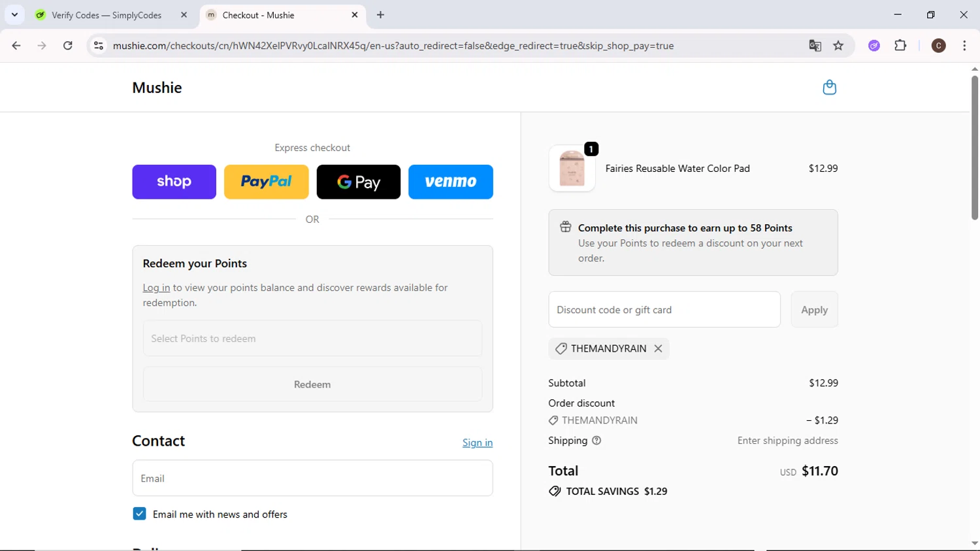The height and width of the screenshot is (551, 980).
Task: Click the 'Redeem your Points' heading
Action: (195, 263)
